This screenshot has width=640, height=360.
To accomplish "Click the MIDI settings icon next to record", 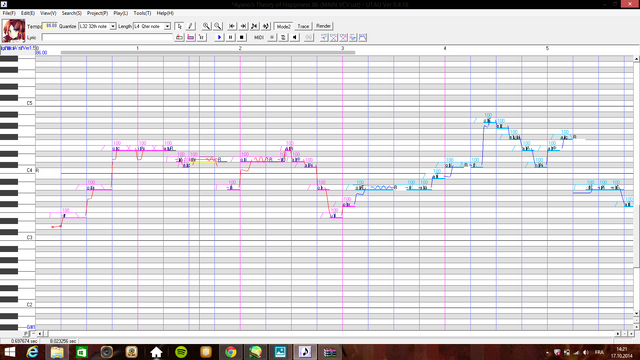I will (283, 38).
